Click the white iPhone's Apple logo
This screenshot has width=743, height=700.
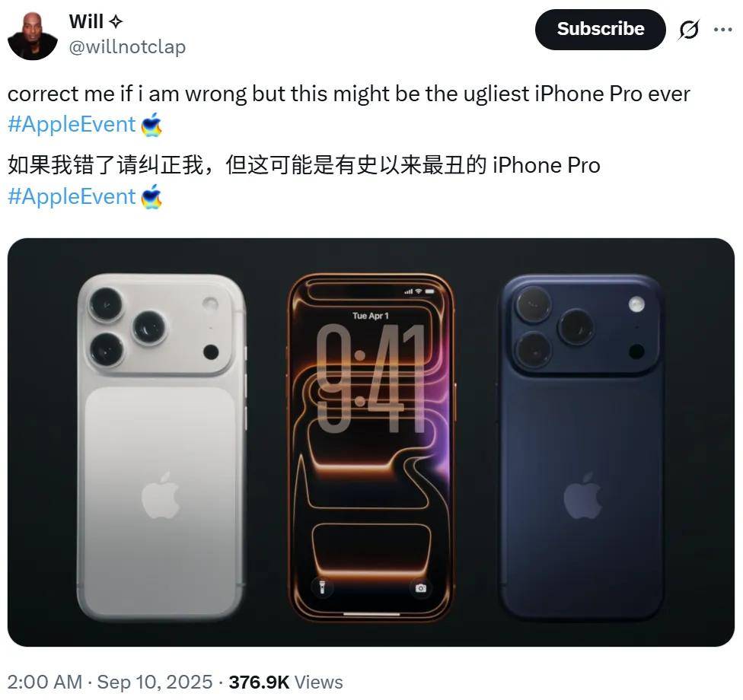click(x=161, y=495)
